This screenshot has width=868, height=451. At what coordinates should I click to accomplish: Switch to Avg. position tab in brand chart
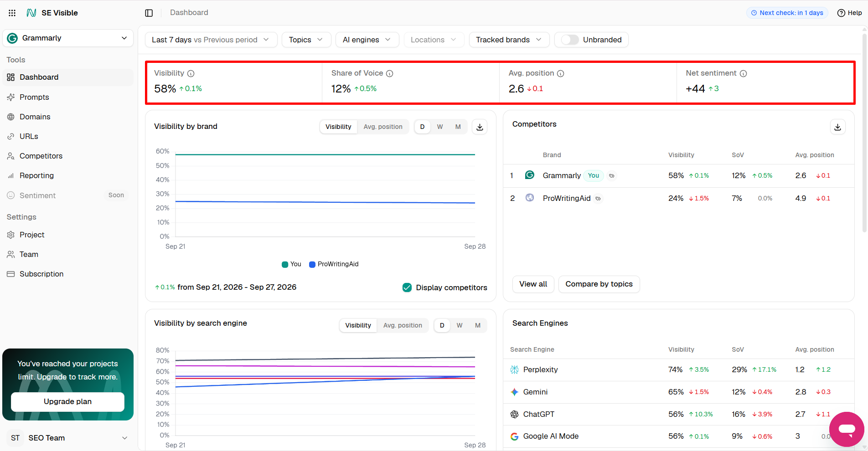(383, 127)
